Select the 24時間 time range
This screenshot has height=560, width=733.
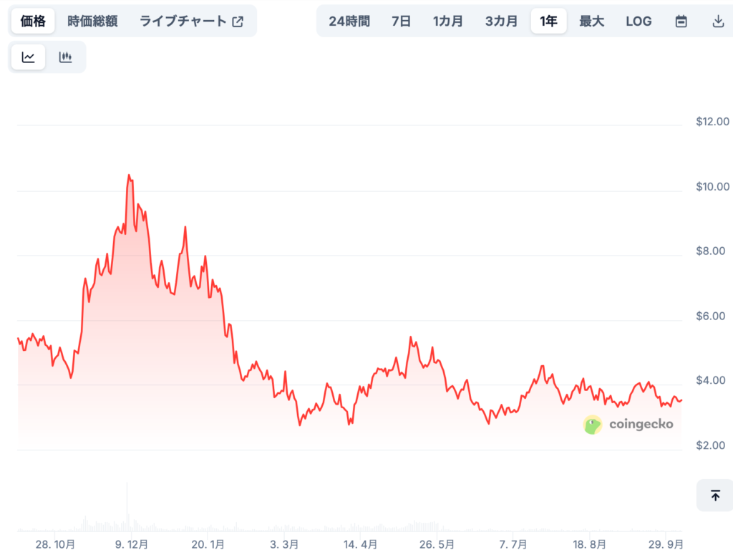pyautogui.click(x=349, y=21)
